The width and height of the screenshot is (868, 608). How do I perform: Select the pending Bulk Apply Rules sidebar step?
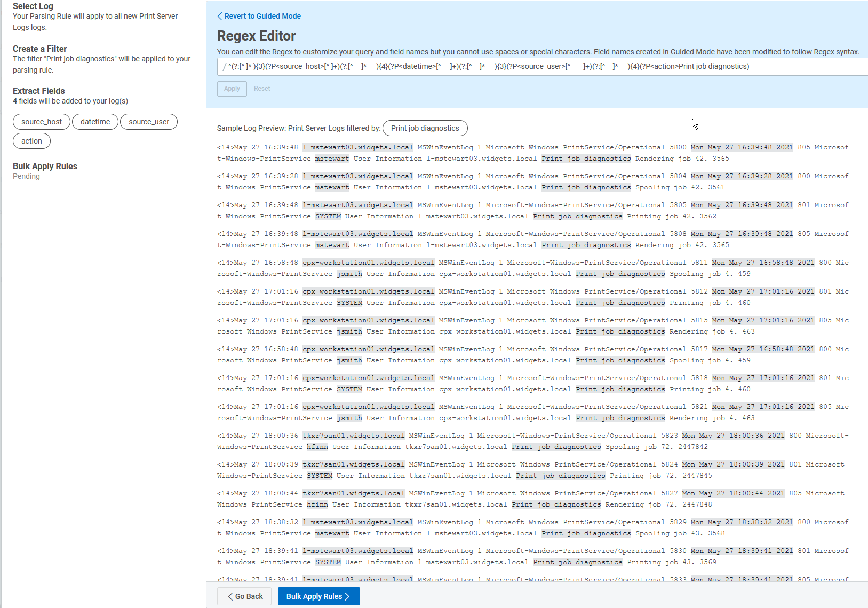(45, 166)
